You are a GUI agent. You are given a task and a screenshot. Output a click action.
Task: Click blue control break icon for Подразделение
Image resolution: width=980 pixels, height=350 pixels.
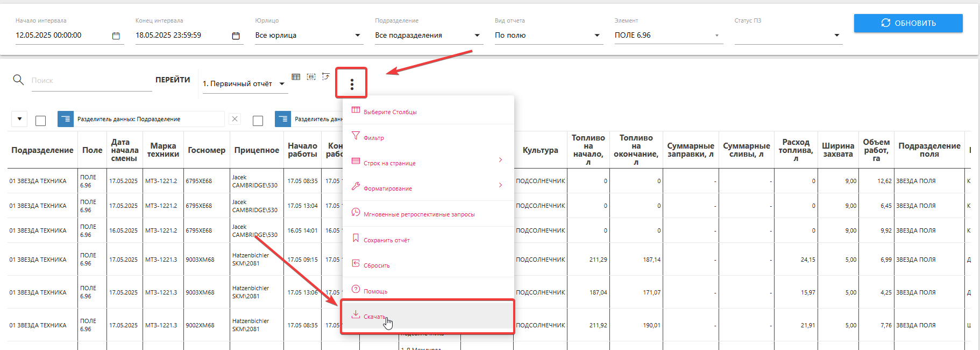click(x=66, y=119)
